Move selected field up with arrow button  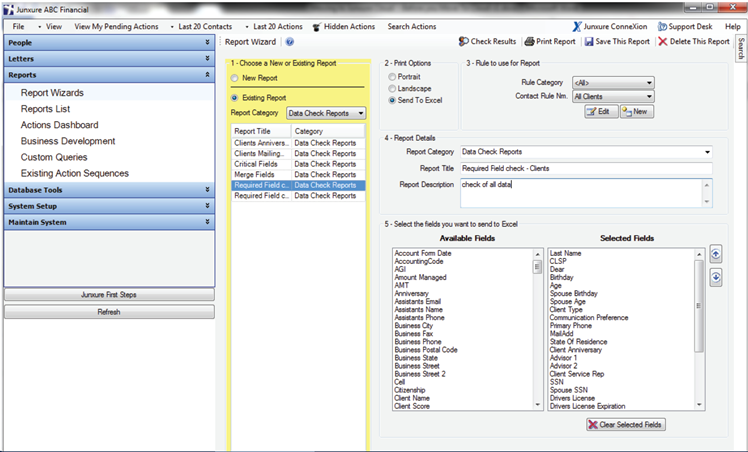click(x=716, y=254)
